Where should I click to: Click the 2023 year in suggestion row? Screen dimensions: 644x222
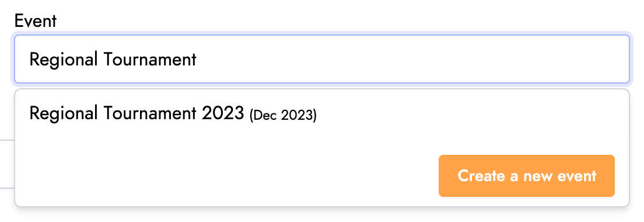223,113
